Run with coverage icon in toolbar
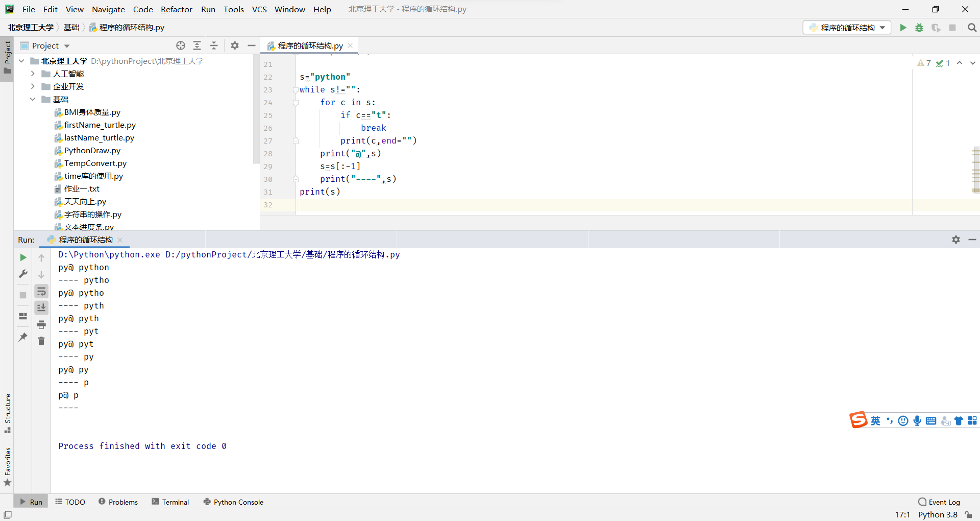980x521 pixels. tap(936, 28)
